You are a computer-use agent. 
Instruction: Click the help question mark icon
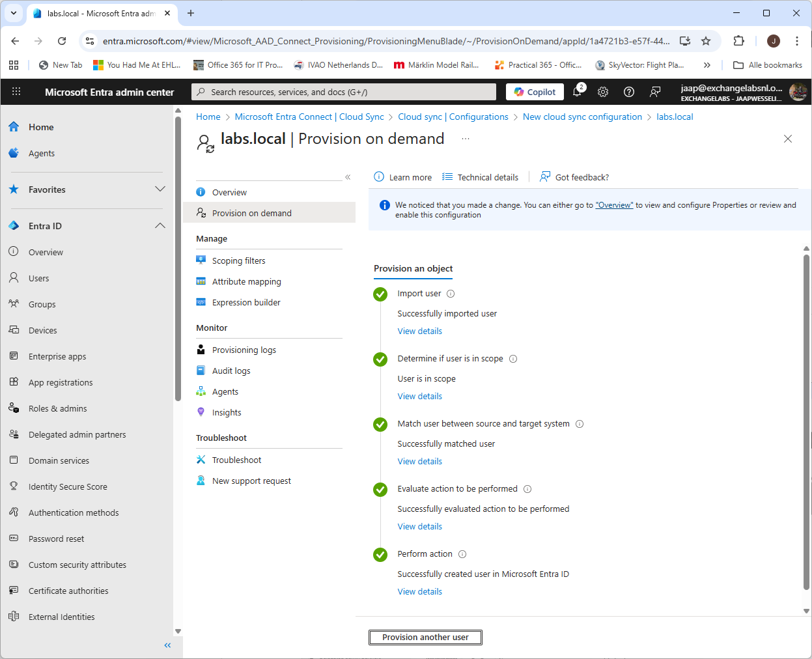(x=629, y=92)
